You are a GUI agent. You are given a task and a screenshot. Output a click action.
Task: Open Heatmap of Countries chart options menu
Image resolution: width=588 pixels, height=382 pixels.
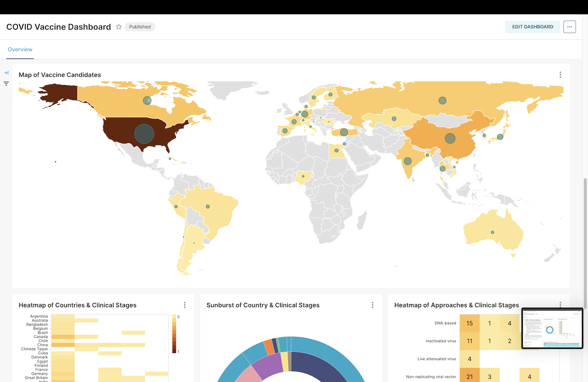(184, 305)
